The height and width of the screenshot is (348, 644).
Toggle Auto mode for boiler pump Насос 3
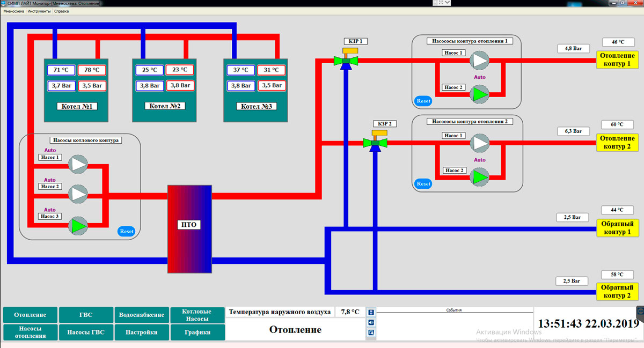[x=50, y=210]
